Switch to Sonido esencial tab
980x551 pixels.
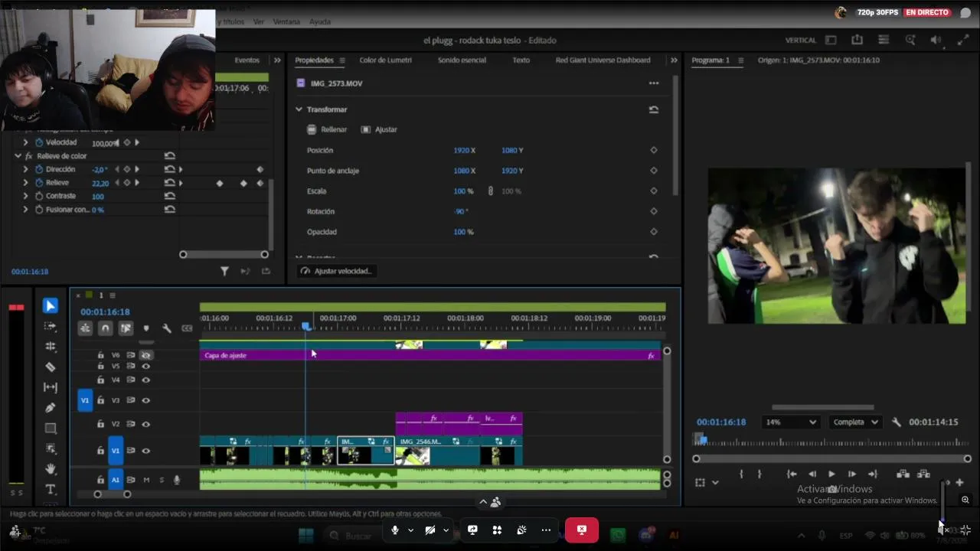click(x=462, y=60)
